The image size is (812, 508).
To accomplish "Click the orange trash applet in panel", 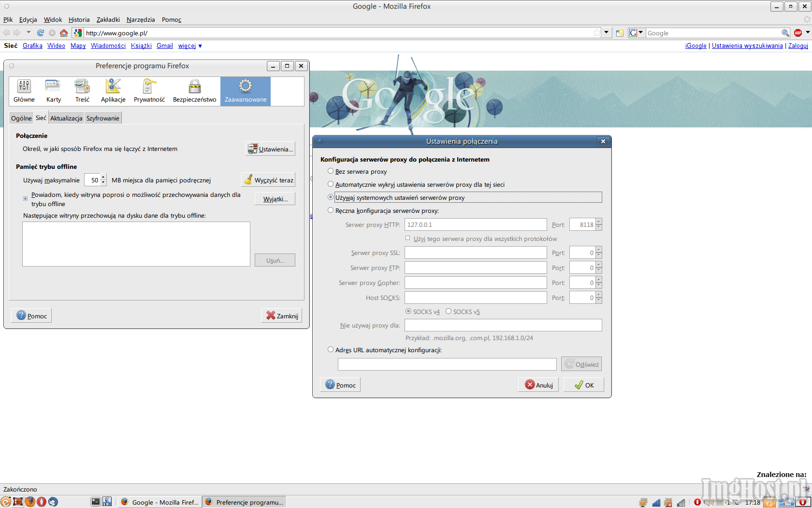I will pyautogui.click(x=769, y=502).
